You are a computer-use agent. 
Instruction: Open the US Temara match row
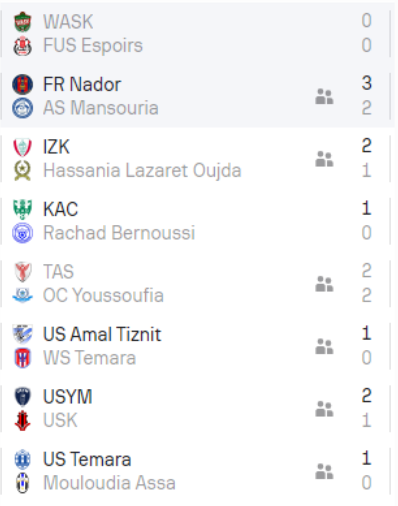click(196, 471)
